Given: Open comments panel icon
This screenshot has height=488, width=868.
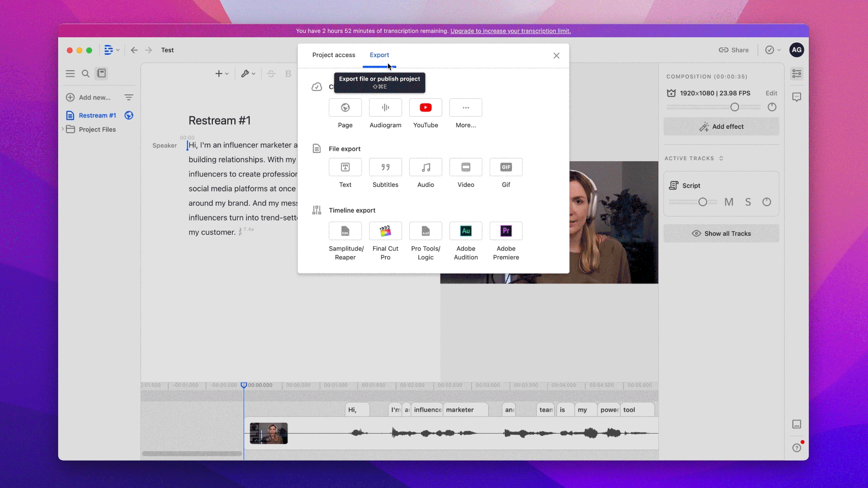Looking at the screenshot, I should pyautogui.click(x=797, y=97).
